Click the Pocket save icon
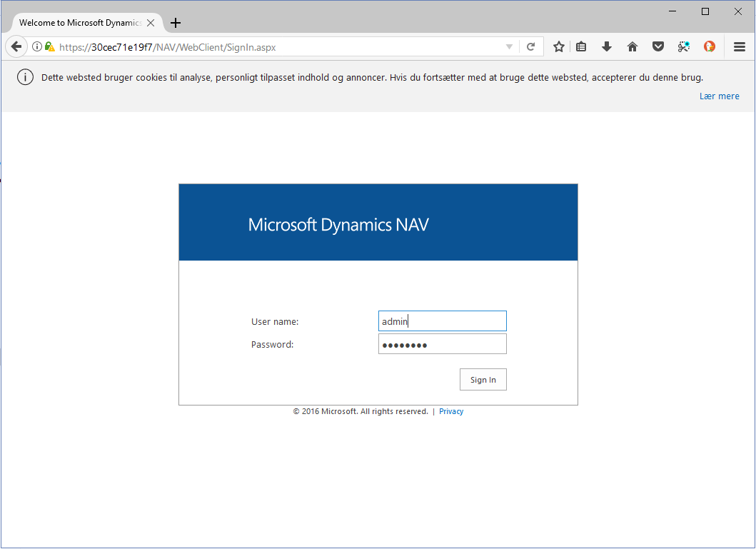The height and width of the screenshot is (549, 756). click(658, 47)
